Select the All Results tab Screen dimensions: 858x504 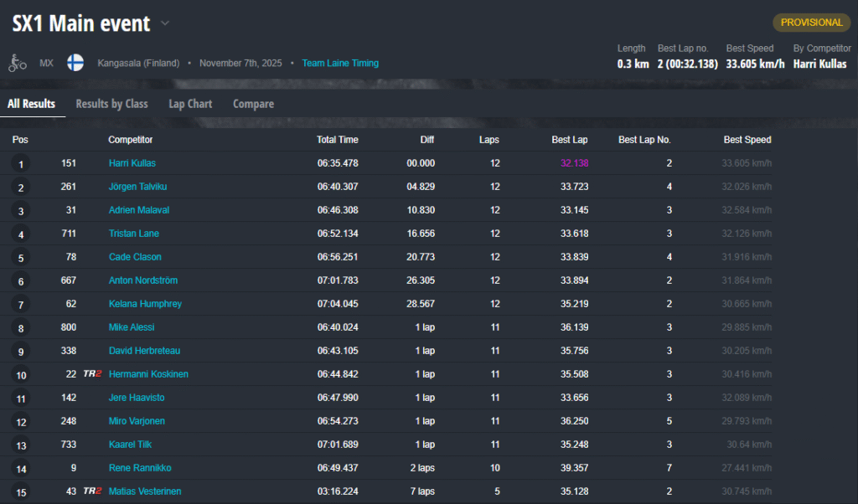point(32,104)
